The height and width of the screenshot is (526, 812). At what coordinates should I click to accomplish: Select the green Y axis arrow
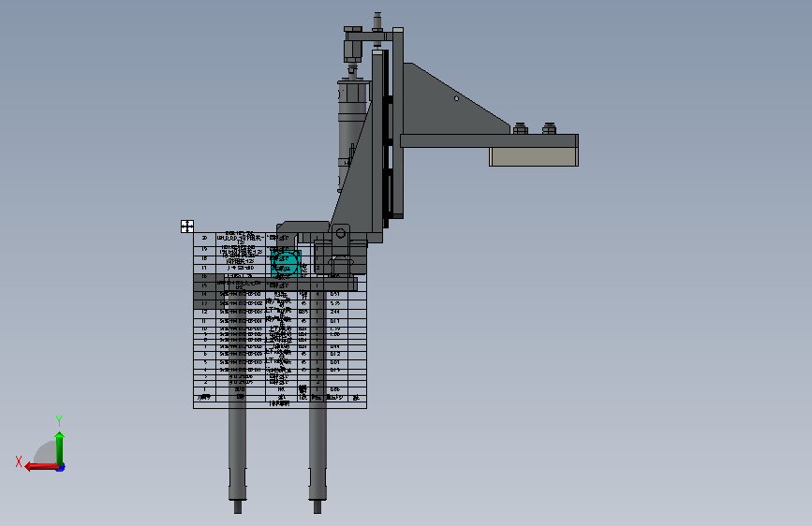point(60,448)
